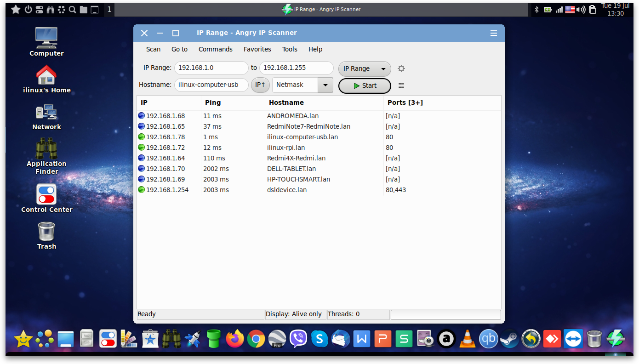
Task: Launch TeamViewer from the dock
Action: click(573, 339)
